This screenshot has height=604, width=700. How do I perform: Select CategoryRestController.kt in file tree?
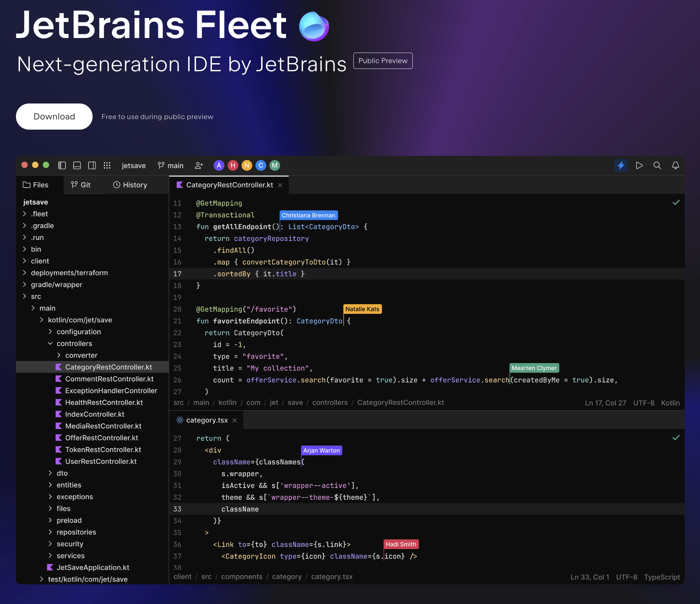pyautogui.click(x=92, y=367)
